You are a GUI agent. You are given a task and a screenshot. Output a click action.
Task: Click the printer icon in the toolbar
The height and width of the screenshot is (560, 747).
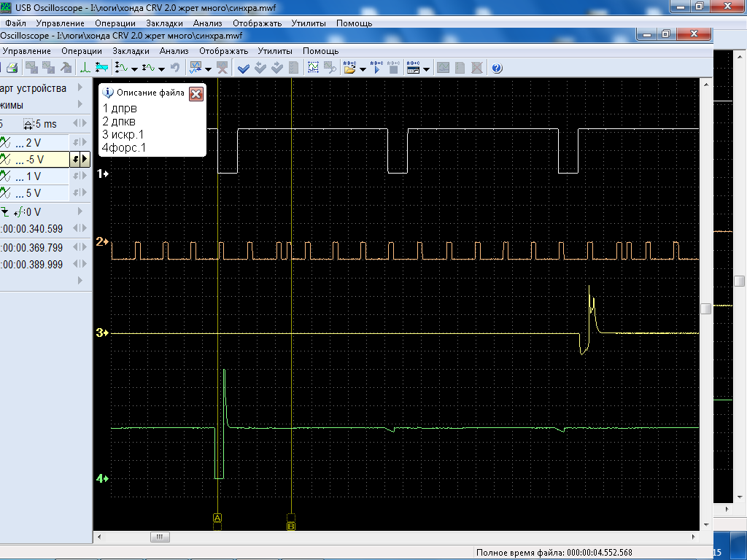click(x=12, y=68)
